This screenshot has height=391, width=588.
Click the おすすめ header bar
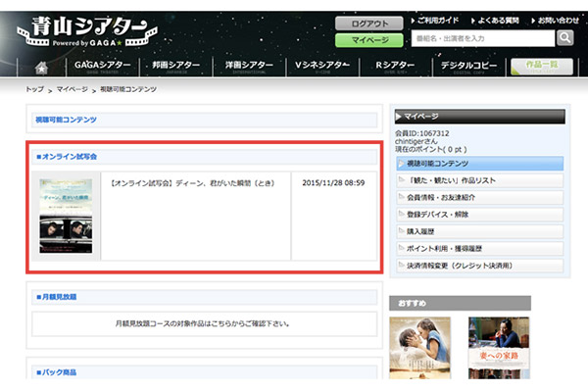[x=461, y=303]
